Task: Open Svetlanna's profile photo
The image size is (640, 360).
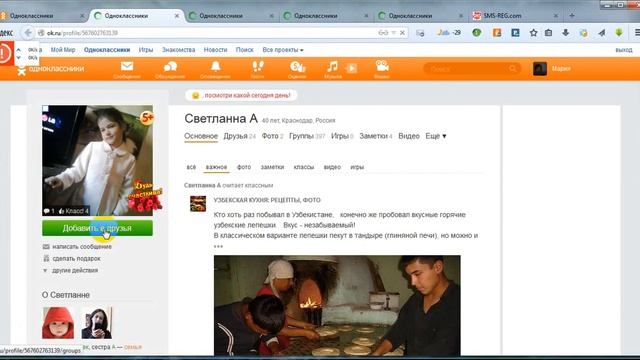Action: (x=98, y=160)
